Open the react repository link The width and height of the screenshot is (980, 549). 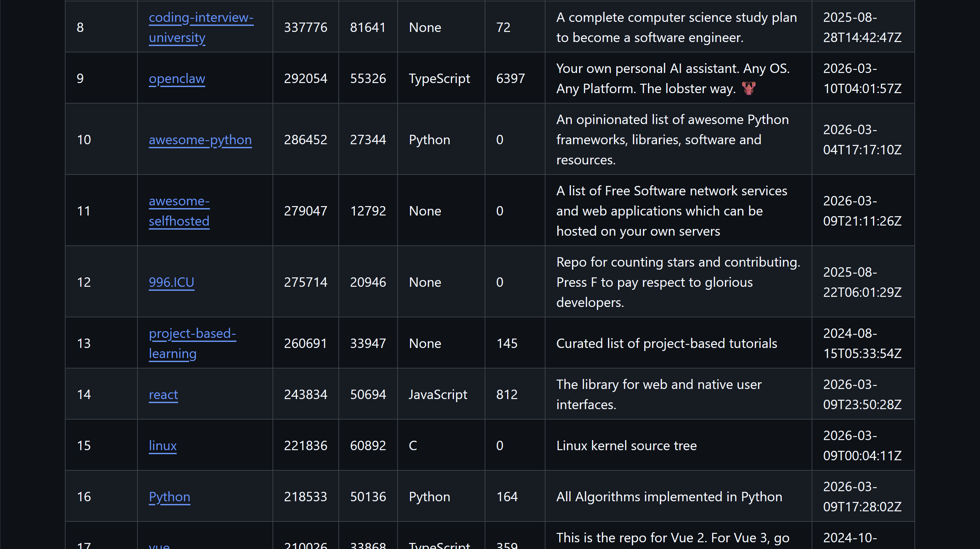click(163, 395)
